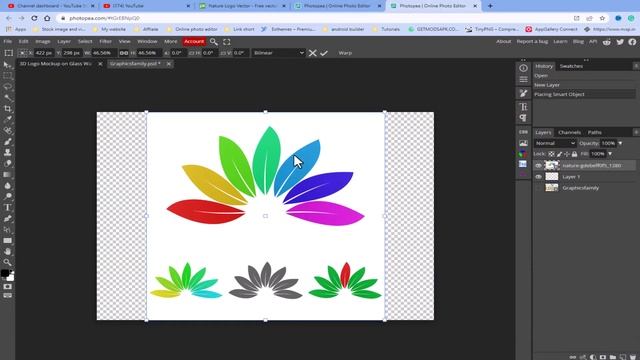Select the Hand tool
Viewport: 640px width, 360px height.
[x=7, y=252]
